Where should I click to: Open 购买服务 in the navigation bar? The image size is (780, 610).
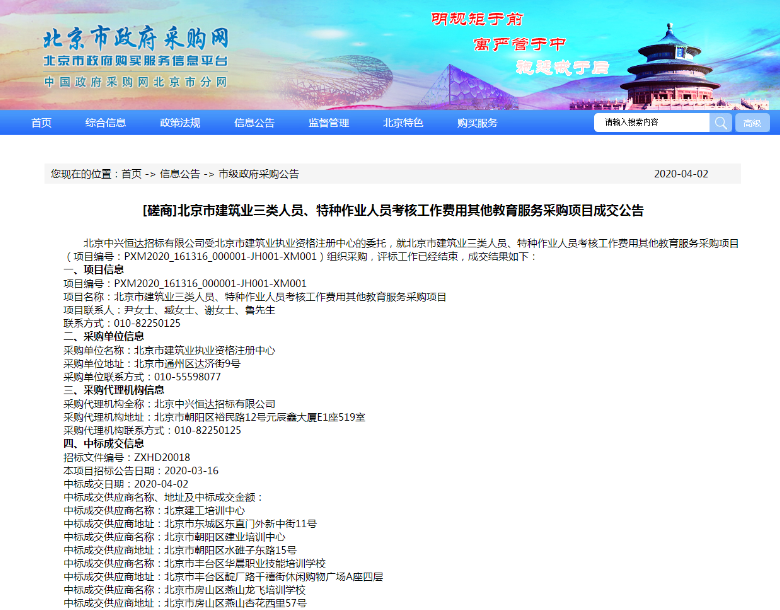(x=477, y=123)
